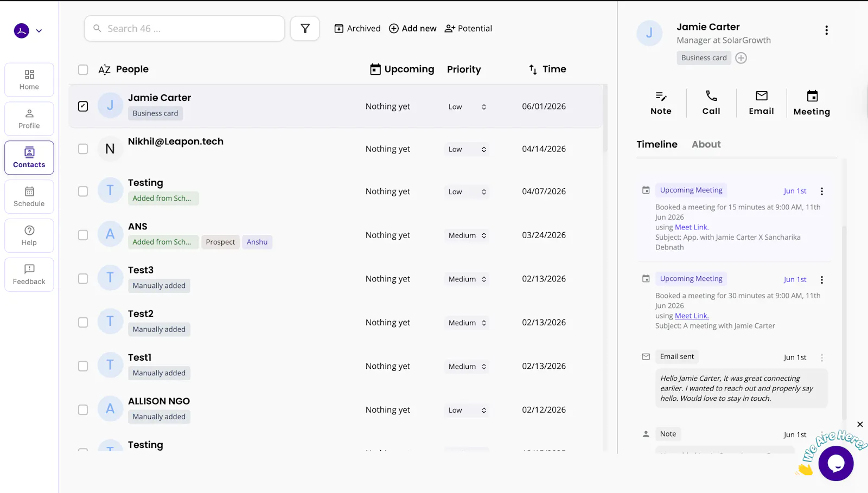Click the Note pencil icon
The width and height of the screenshot is (868, 493).
tap(661, 97)
